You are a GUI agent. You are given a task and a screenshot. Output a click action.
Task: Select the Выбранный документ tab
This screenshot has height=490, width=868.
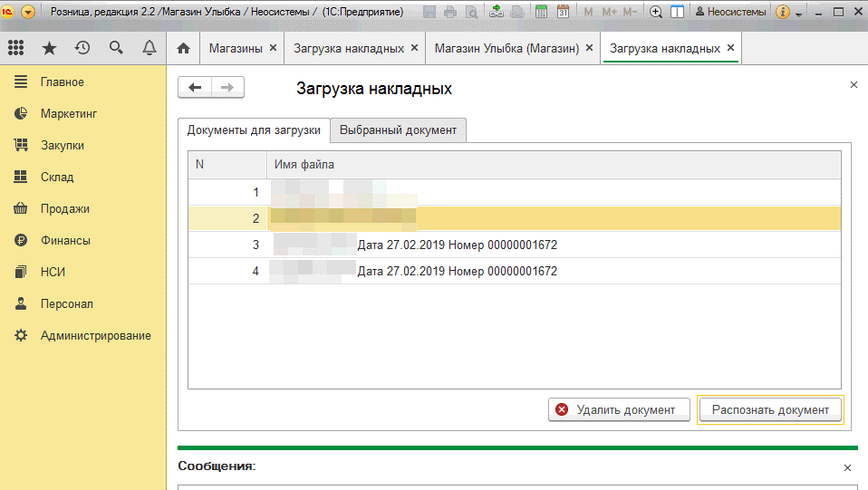(x=398, y=130)
